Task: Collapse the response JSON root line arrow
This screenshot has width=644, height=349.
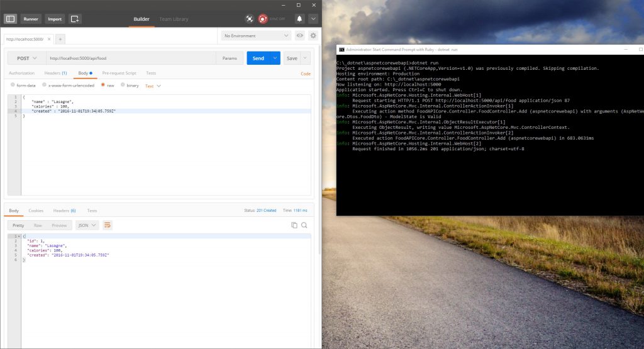Action: pos(19,236)
